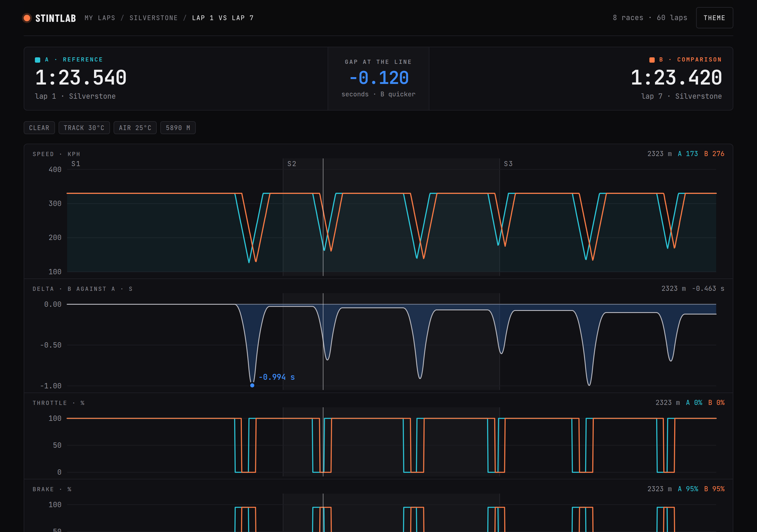
Task: Click the 'lap 1 · Silverstone' label
Action: 75,96
